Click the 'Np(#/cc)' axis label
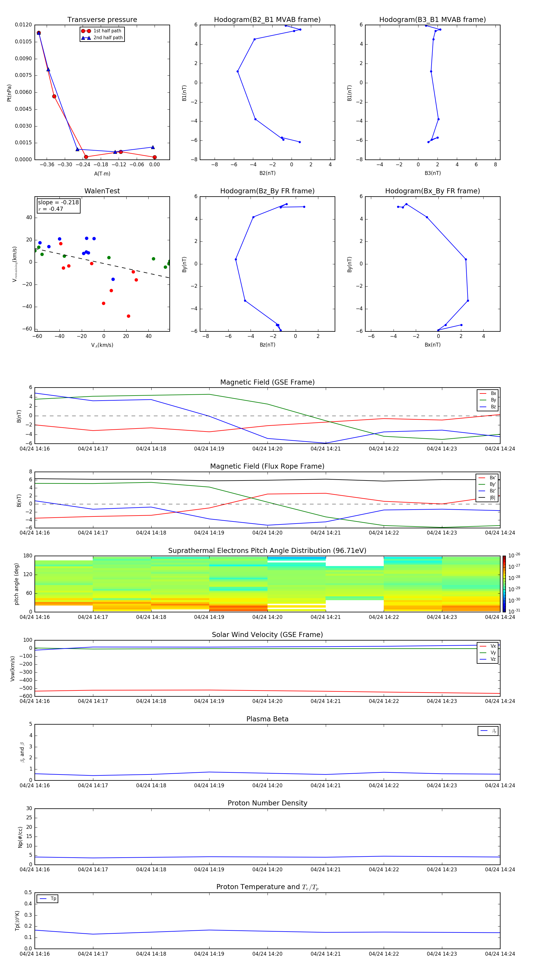 click(x=20, y=837)
